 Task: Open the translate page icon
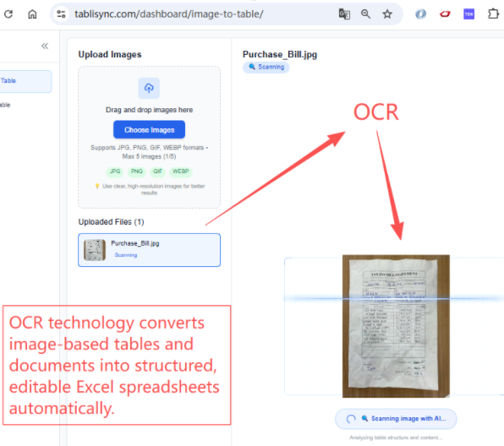[344, 14]
